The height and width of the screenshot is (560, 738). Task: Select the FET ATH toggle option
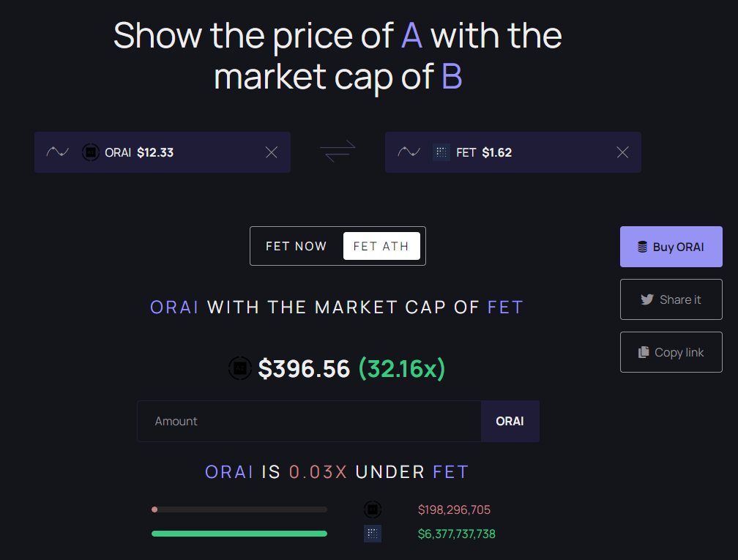[381, 246]
